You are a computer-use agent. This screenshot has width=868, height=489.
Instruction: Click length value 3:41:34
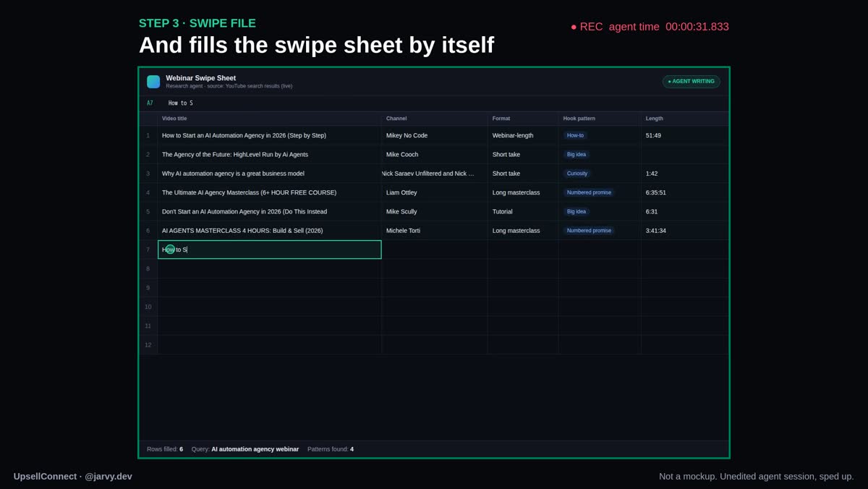656,231
